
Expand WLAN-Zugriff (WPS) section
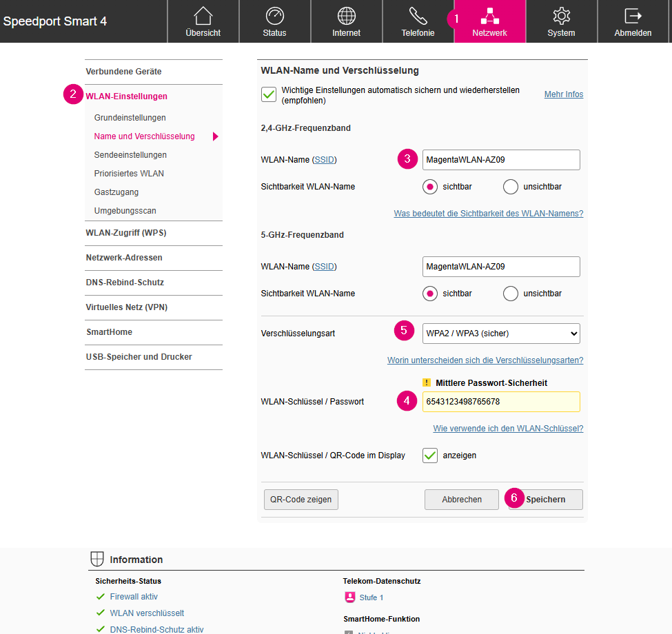click(x=126, y=233)
